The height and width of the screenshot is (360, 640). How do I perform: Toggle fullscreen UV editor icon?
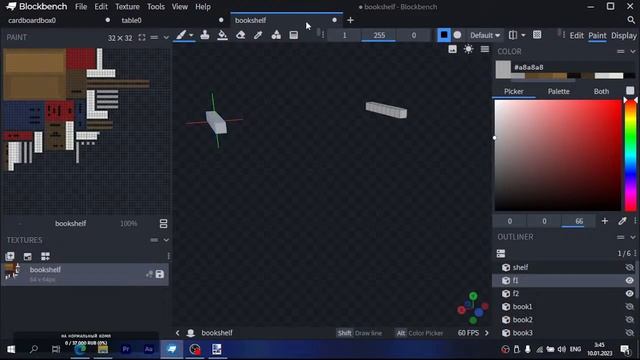pos(142,38)
